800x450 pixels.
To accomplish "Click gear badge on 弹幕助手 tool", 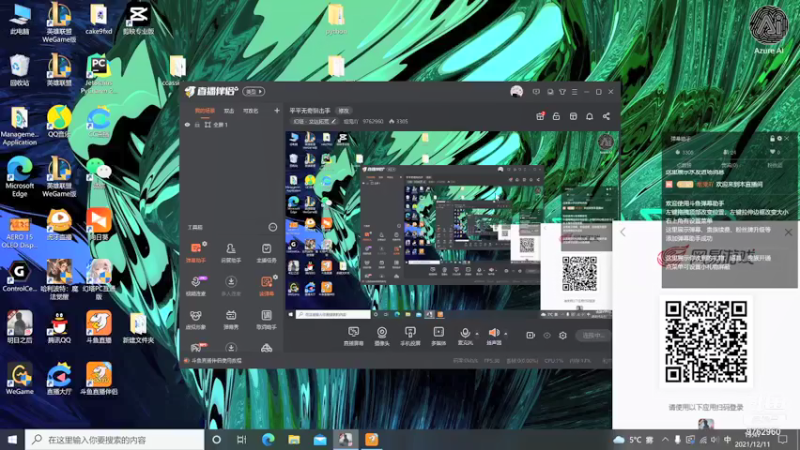I will [x=205, y=244].
